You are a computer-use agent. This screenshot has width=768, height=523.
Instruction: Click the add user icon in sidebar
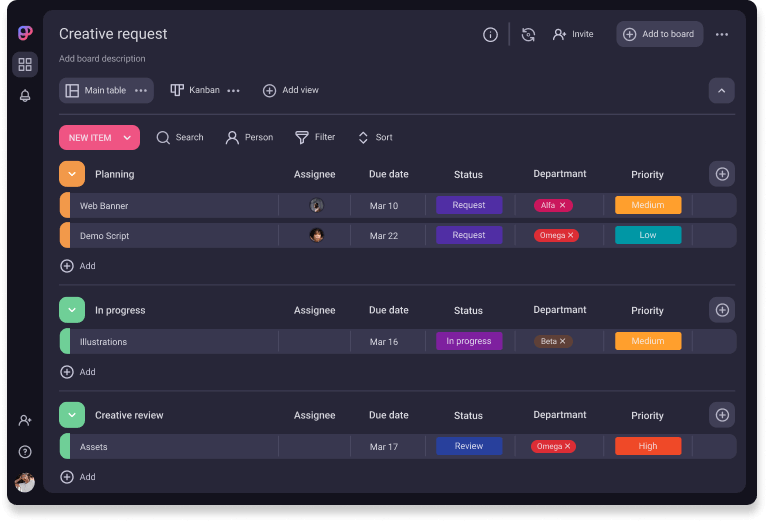[25, 421]
